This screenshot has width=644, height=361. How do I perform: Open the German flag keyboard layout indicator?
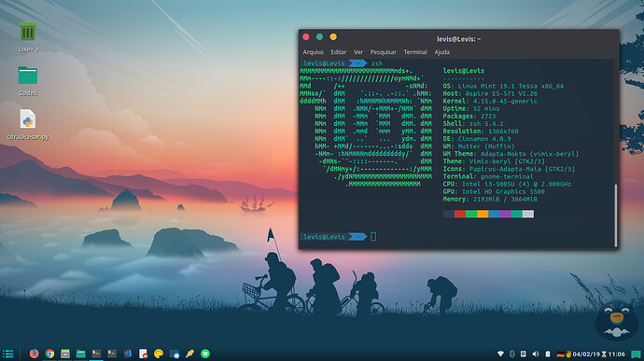coord(560,354)
